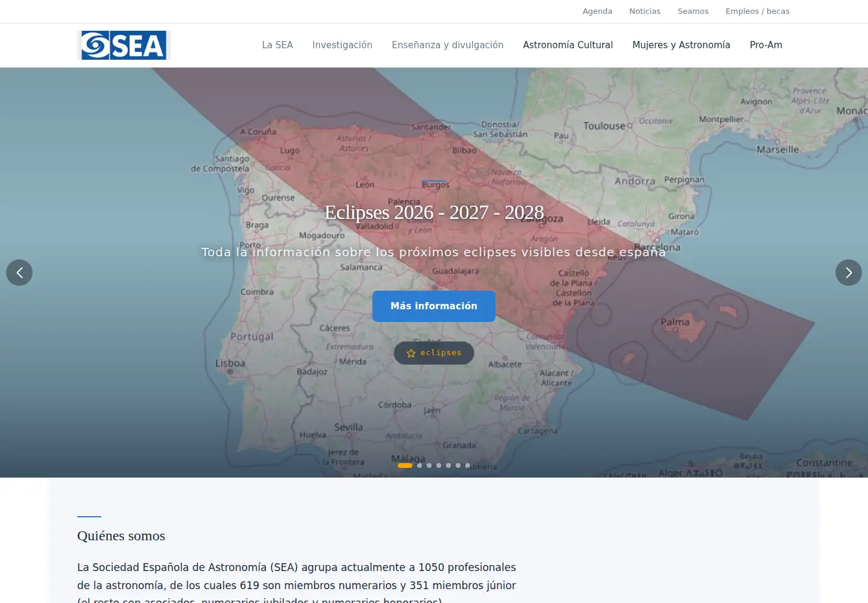Screen dimensions: 868x603
Task: View Empleos / becas listings
Action: tap(758, 11)
